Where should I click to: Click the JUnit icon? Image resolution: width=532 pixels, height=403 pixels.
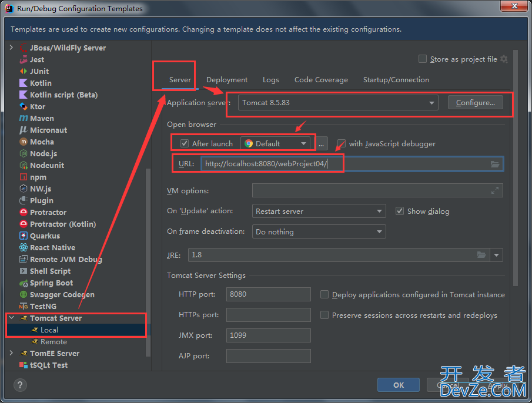[24, 71]
